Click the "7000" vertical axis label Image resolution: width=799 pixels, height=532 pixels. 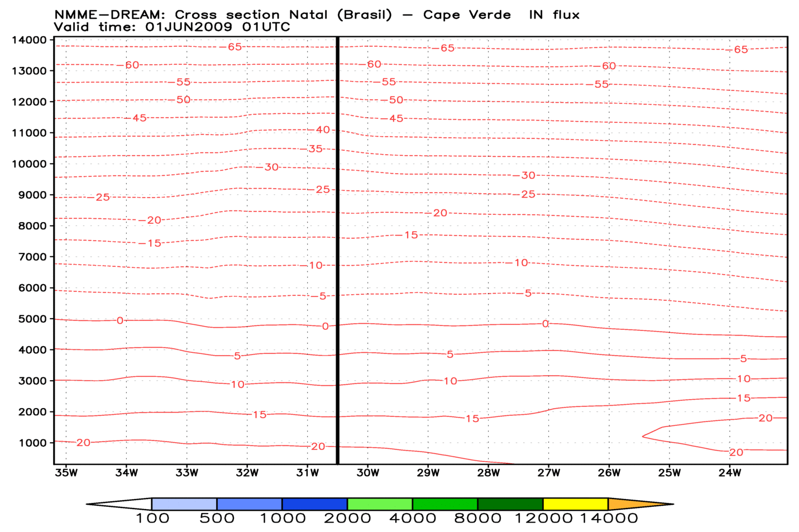(x=33, y=257)
